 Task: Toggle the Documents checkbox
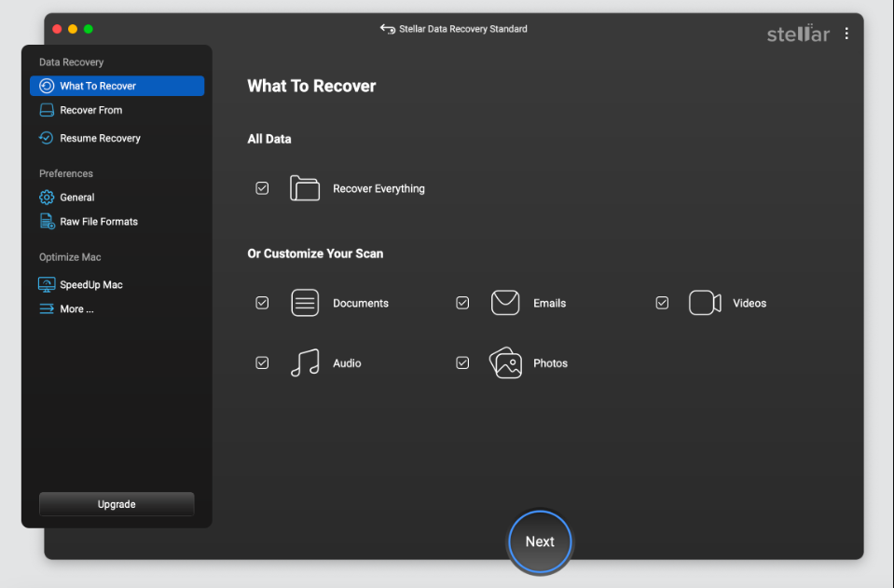pyautogui.click(x=262, y=303)
